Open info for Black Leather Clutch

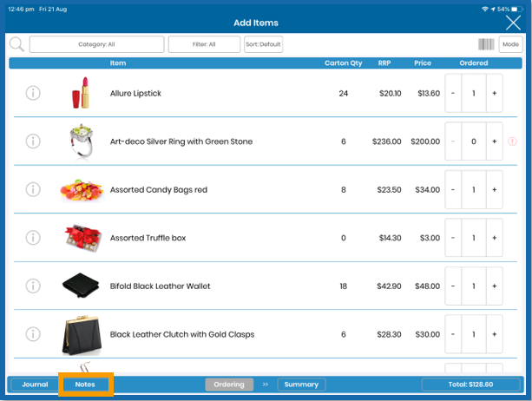(x=33, y=334)
